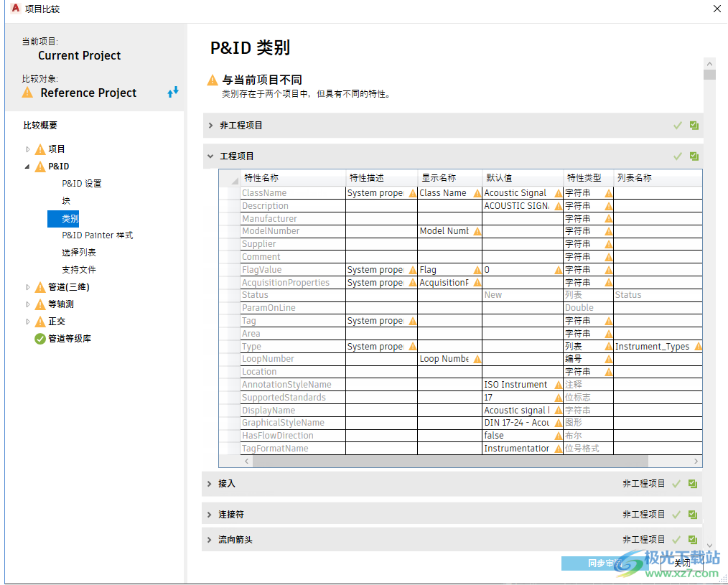Click 默认值 column header

[x=523, y=178]
